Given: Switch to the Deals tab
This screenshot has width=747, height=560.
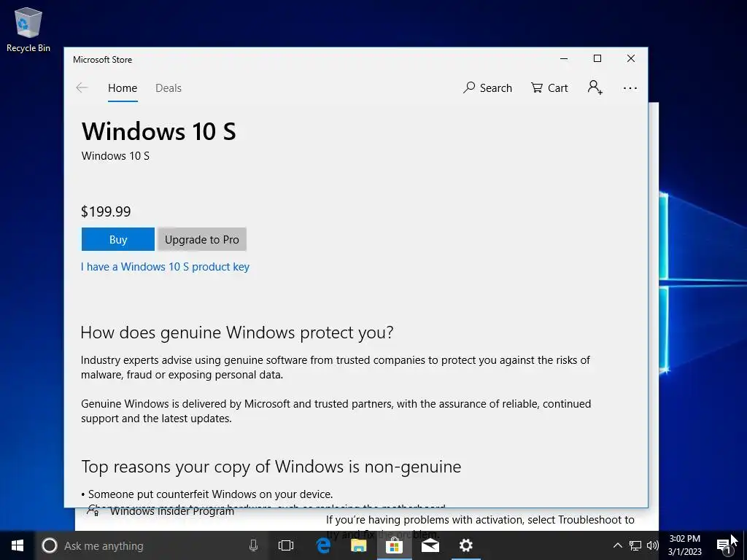Looking at the screenshot, I should pos(169,88).
